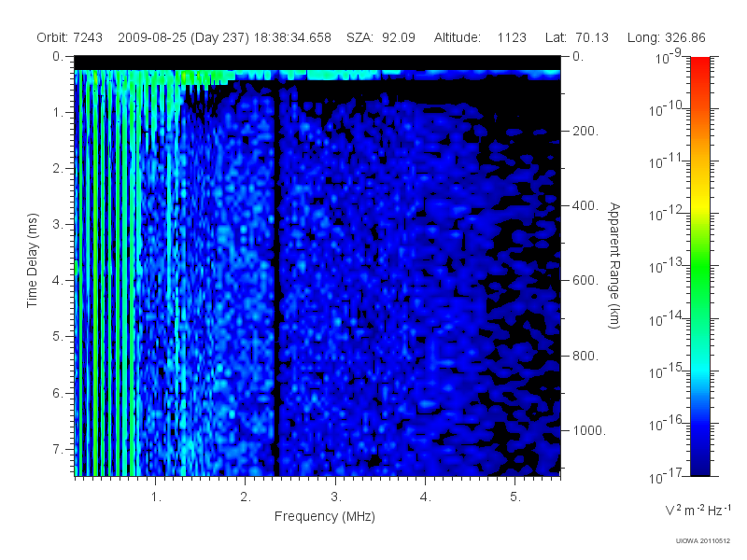The image size is (747, 560).
Task: Click the apparent range tick '600.'
Action: pos(585,281)
